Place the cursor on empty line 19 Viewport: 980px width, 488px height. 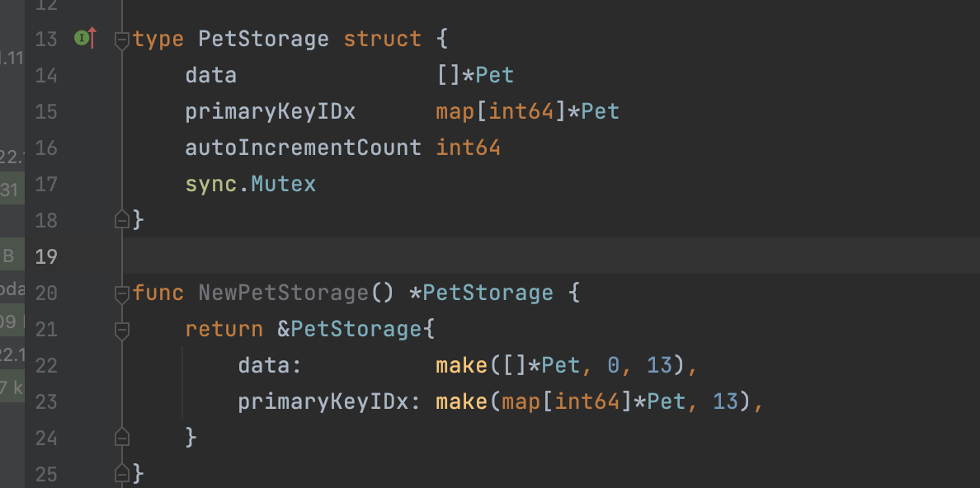click(x=495, y=256)
